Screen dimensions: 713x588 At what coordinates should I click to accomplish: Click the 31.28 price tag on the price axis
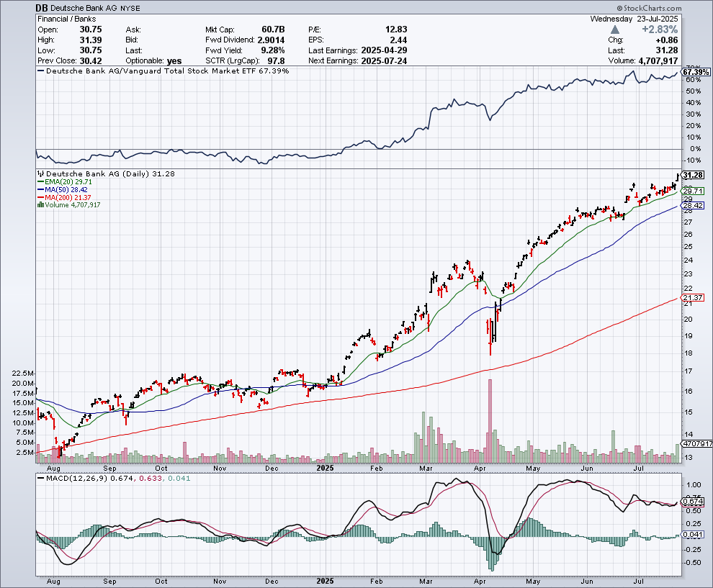tap(694, 175)
